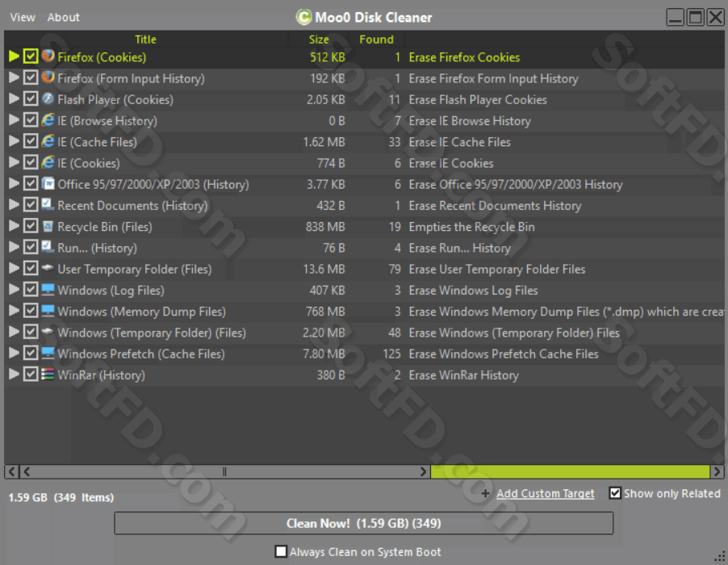Click the far-left scroll arrow
Viewport: 728px width, 565px height.
pos(12,471)
